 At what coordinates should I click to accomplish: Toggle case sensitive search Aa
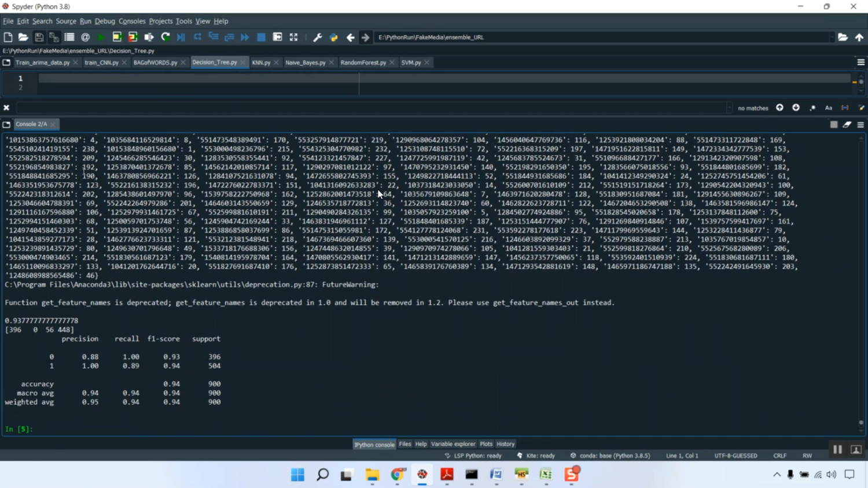(x=829, y=108)
